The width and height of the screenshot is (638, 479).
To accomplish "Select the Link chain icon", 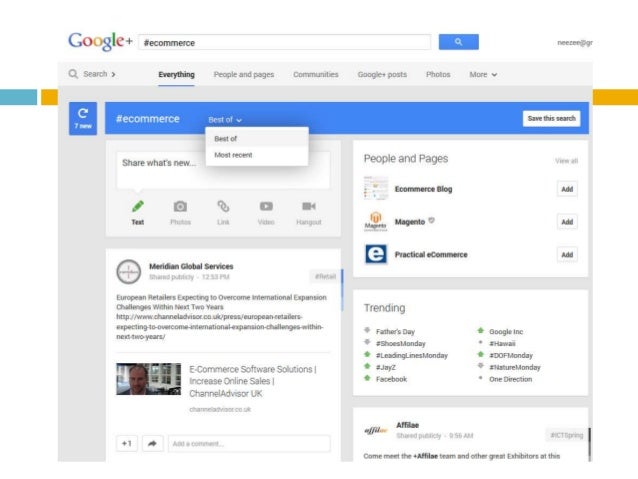I will [x=223, y=206].
